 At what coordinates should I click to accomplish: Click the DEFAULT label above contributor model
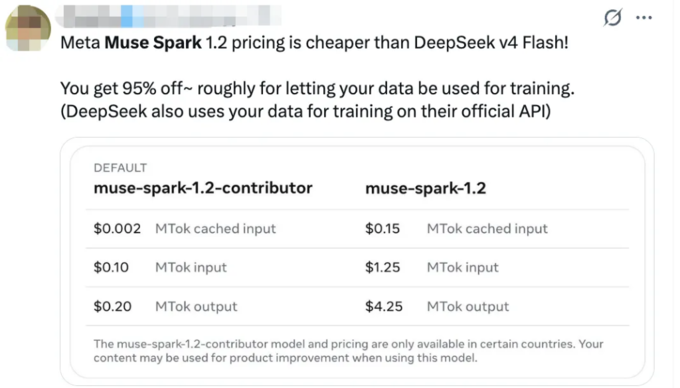click(x=120, y=168)
